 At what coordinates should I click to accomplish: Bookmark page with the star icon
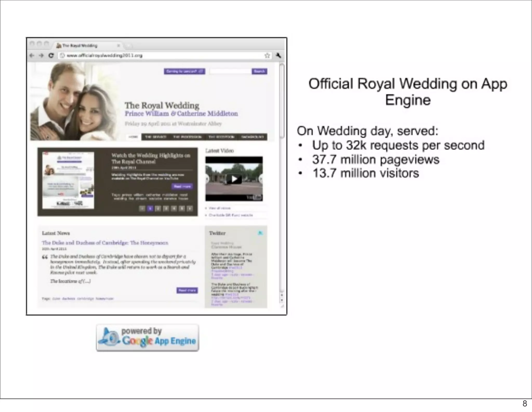(267, 56)
